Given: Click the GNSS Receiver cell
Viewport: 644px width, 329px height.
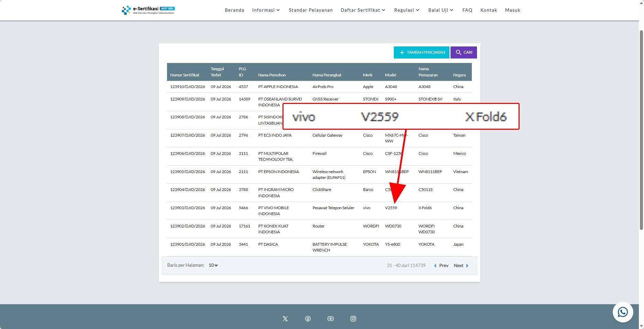Looking at the screenshot, I should pos(325,99).
